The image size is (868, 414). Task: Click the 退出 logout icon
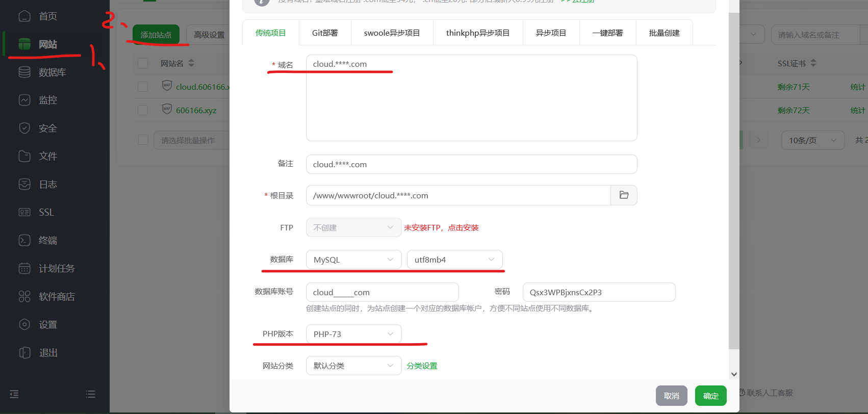[x=24, y=352]
